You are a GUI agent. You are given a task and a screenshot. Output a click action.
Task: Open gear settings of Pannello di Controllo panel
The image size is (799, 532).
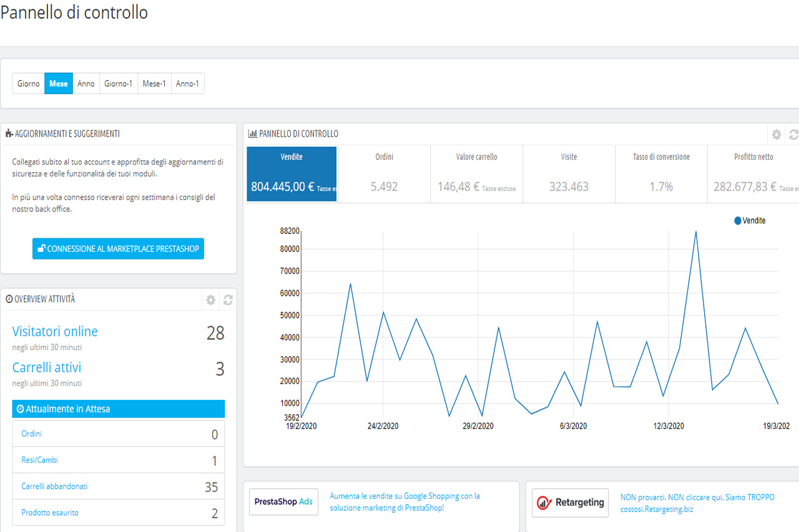coord(777,135)
